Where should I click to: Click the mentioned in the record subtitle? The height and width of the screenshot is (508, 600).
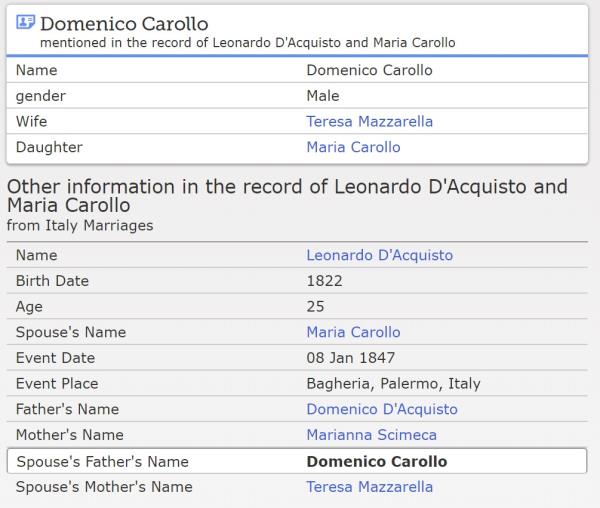(x=247, y=43)
